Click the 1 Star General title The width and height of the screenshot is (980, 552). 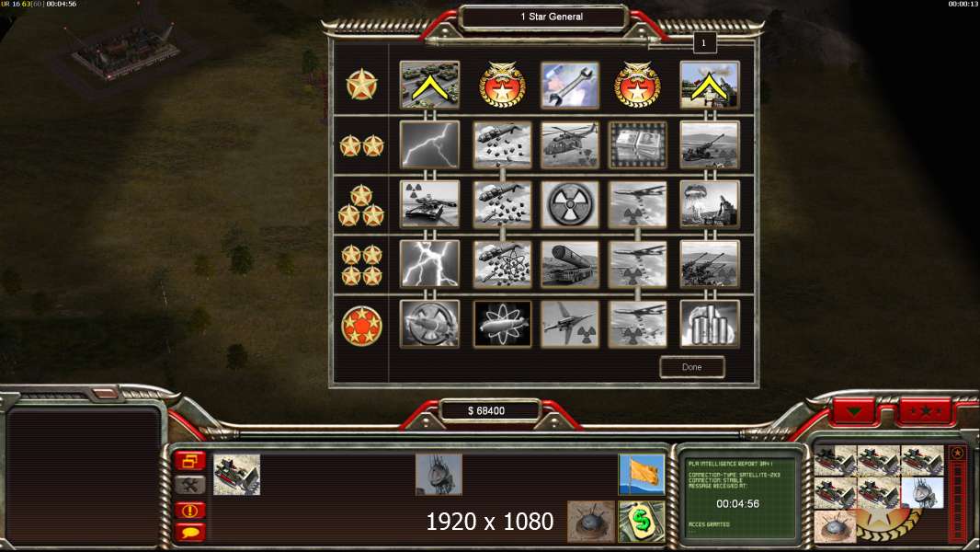tap(552, 17)
